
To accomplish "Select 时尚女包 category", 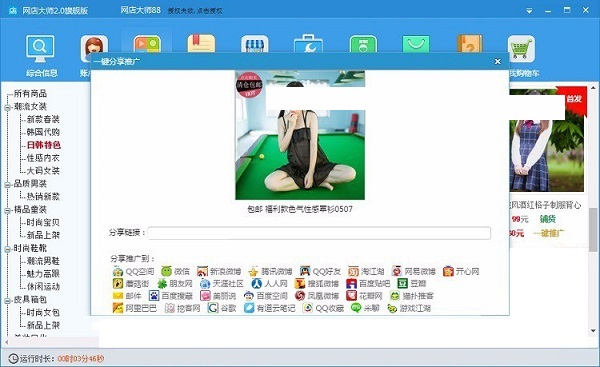I will tap(43, 313).
